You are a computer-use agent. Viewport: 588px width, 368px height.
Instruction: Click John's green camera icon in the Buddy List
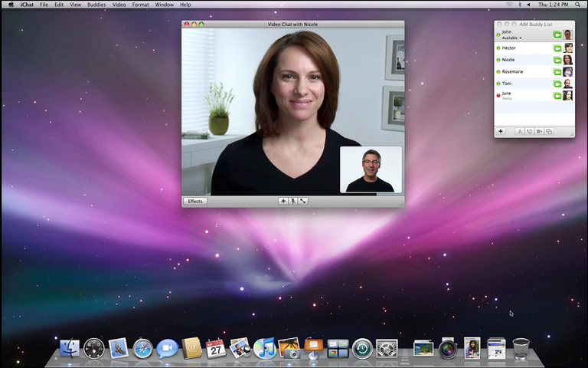(x=557, y=35)
